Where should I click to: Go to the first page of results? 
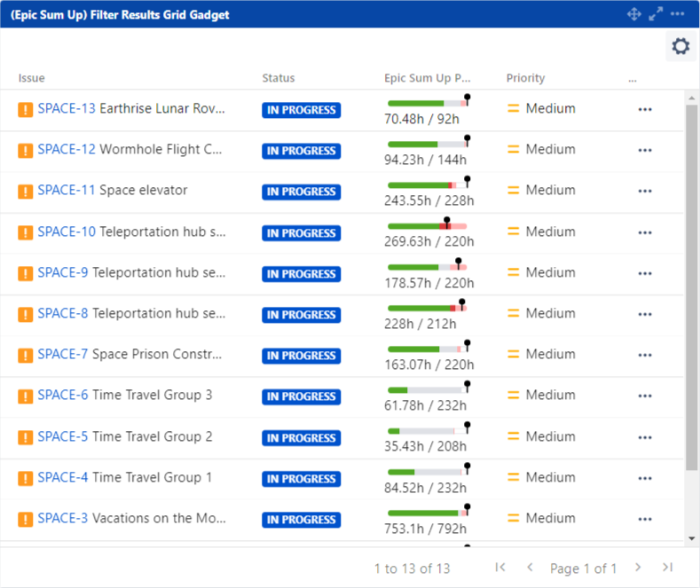500,568
